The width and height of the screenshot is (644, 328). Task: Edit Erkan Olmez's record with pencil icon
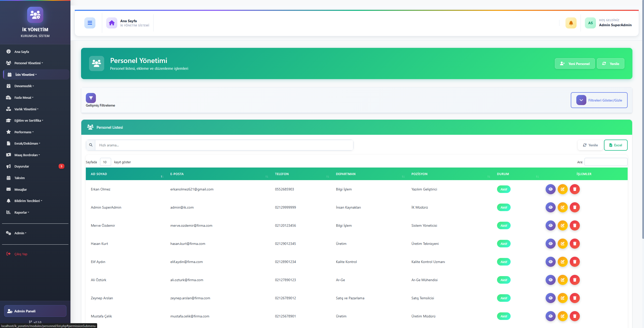[x=562, y=189]
